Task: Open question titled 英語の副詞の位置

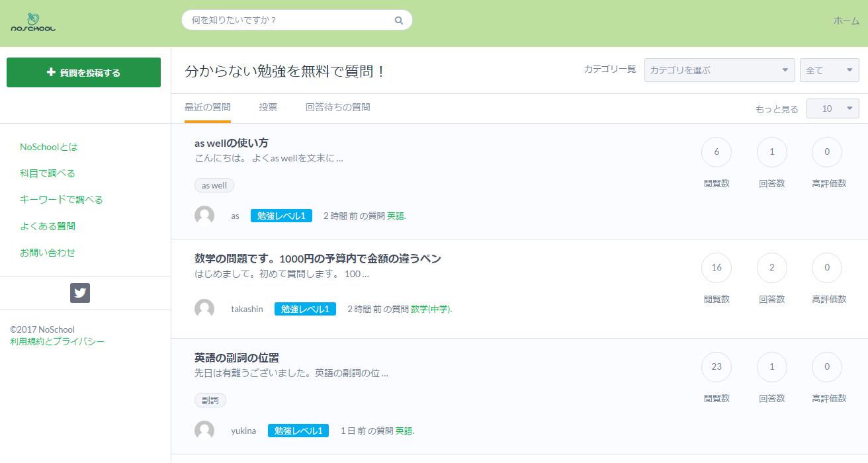Action: click(237, 358)
